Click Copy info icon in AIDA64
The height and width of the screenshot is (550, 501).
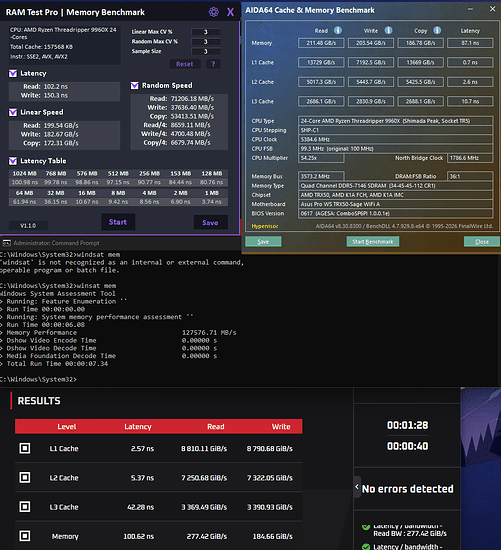coord(437,31)
